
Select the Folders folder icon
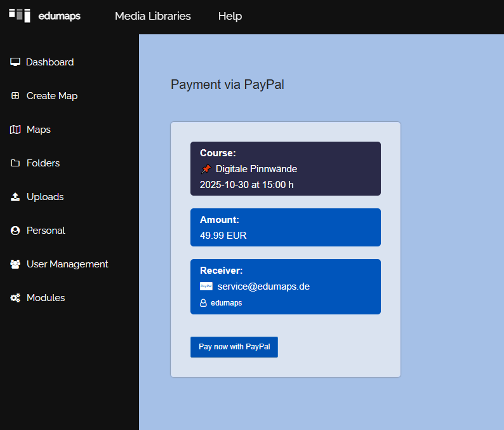tap(15, 163)
